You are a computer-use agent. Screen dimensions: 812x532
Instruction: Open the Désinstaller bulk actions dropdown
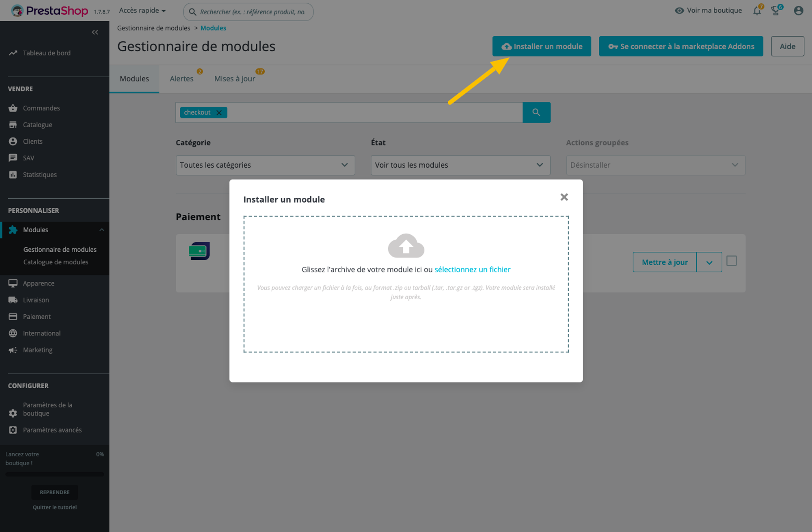tap(656, 165)
